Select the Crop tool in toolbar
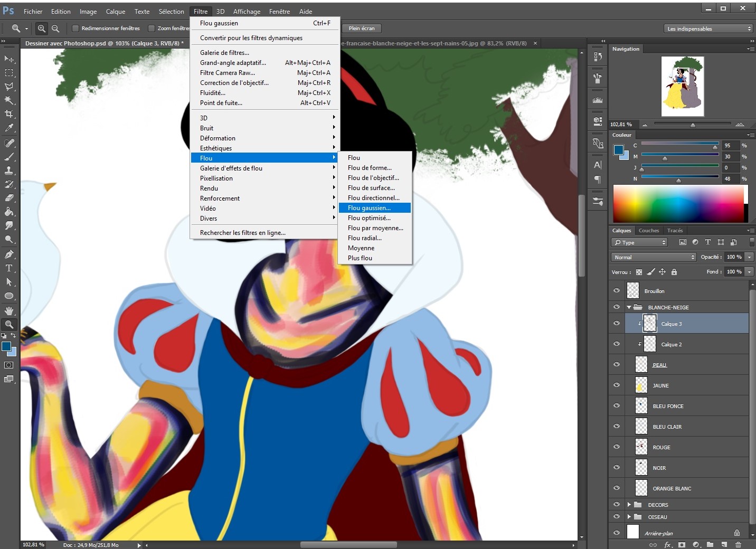Viewport: 756px width, 549px height. click(x=9, y=114)
